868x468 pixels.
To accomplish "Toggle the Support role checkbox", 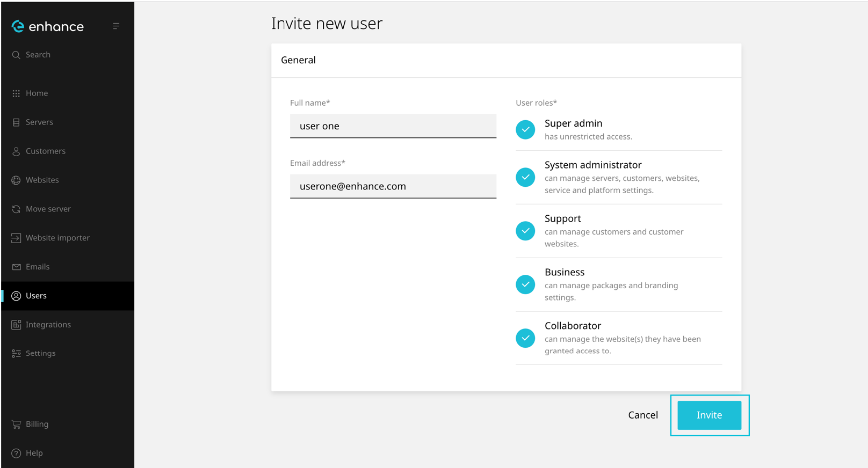I will (x=525, y=231).
